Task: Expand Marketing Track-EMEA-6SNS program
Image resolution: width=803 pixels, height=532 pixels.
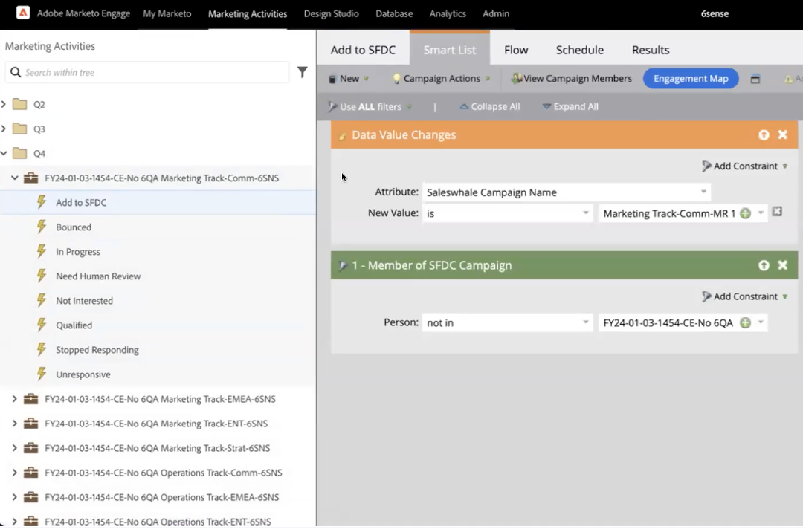Action: [14, 398]
